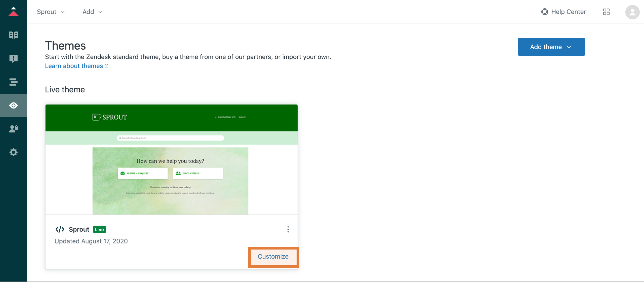Click the green Live badge
The height and width of the screenshot is (282, 644).
[x=99, y=229]
